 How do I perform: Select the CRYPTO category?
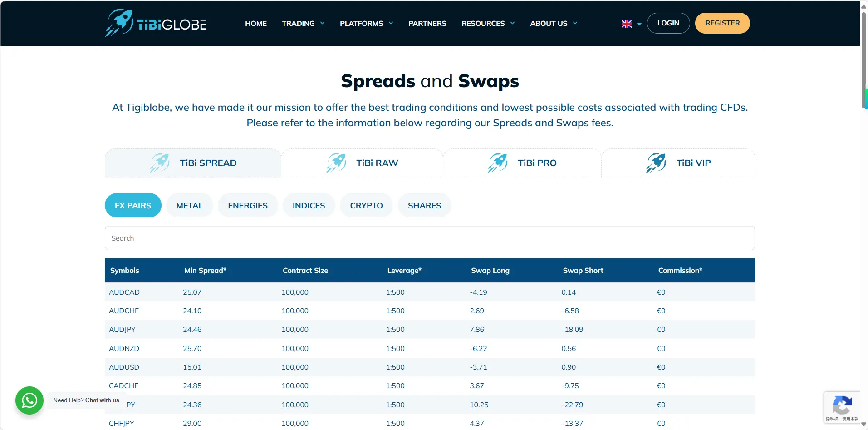[366, 205]
